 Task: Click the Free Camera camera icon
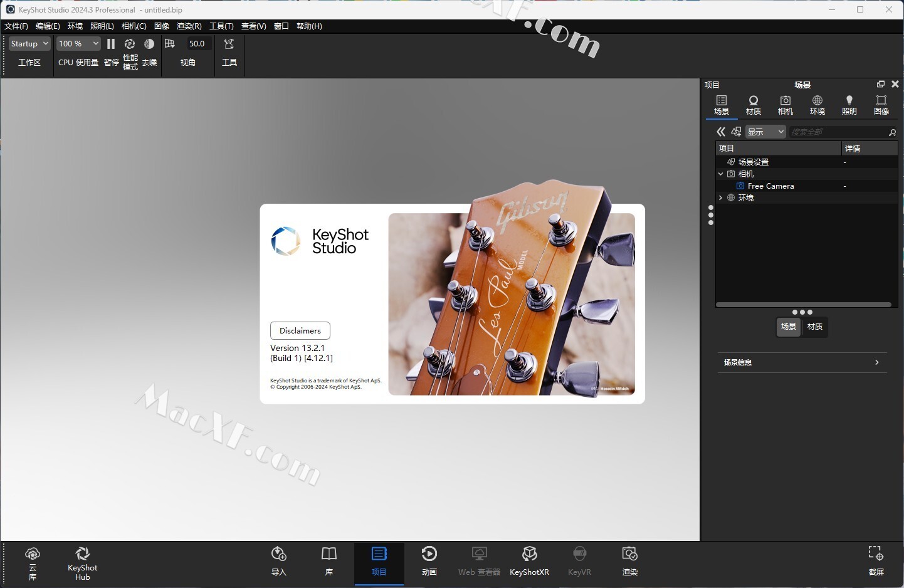(740, 186)
